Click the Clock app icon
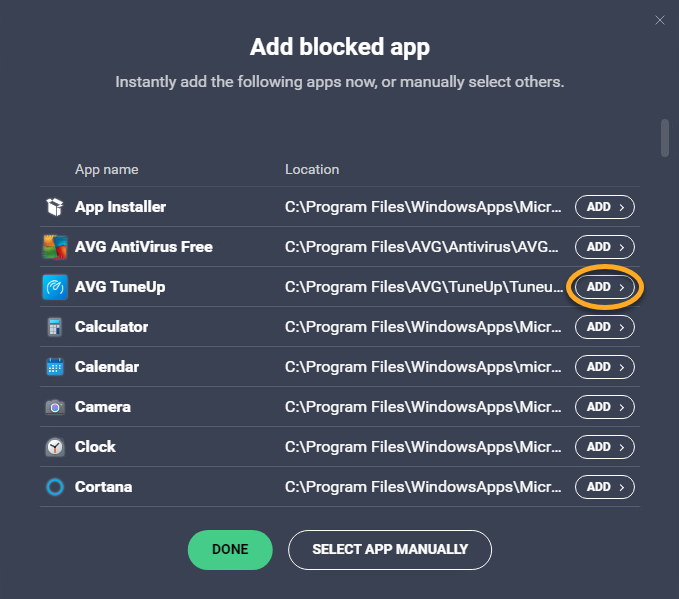Viewport: 679px width, 599px height. coord(54,447)
